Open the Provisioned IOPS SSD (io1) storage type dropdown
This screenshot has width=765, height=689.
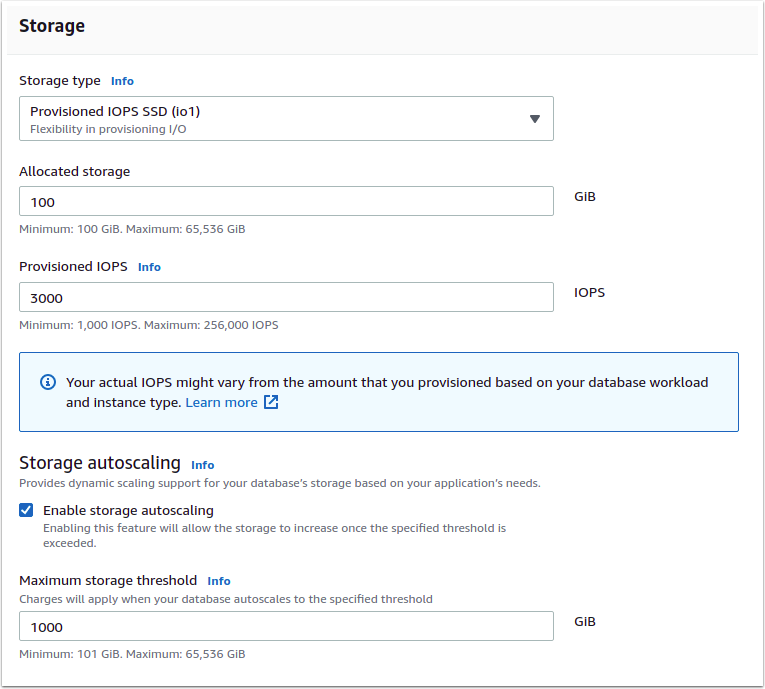coord(286,119)
